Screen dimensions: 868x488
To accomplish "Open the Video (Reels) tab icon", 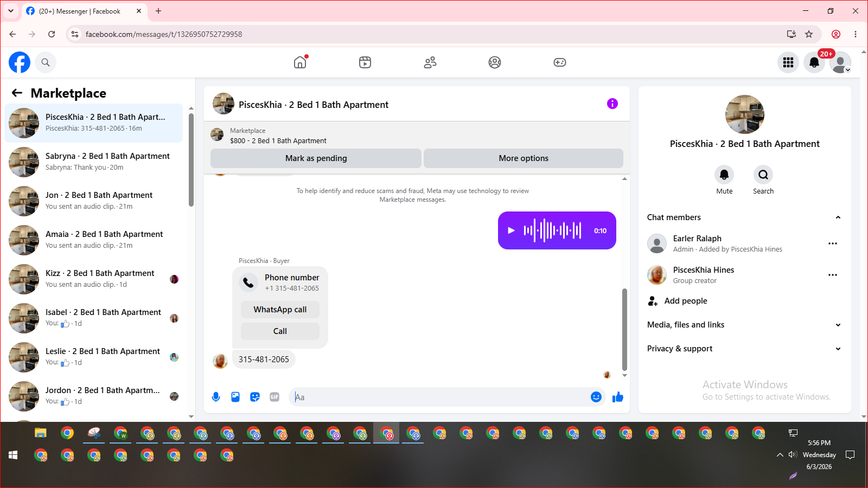I will [365, 62].
